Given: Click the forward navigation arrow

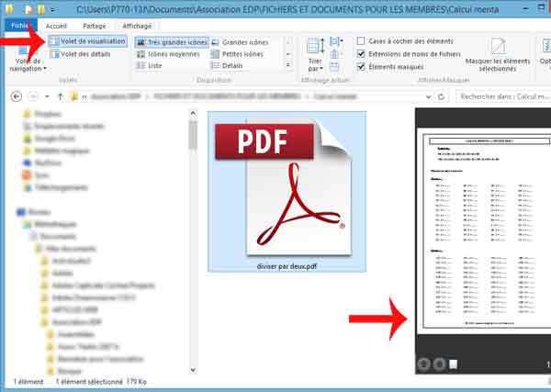Looking at the screenshot, I should click(x=33, y=96).
